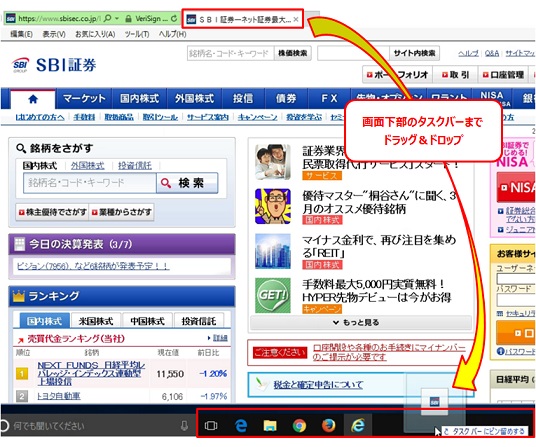Open the address bar search dropdown arrow
Image resolution: width=536 pixels, height=447 pixels.
click(117, 18)
